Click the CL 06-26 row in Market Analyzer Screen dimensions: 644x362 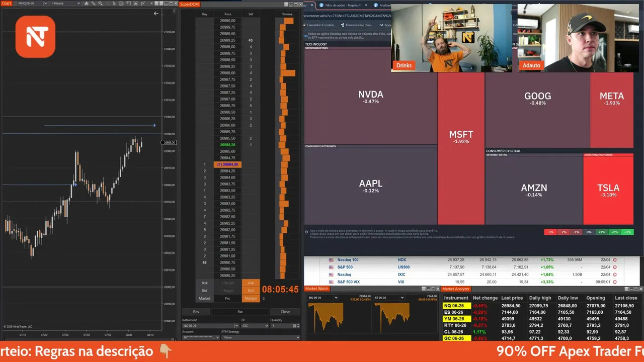[542, 332]
